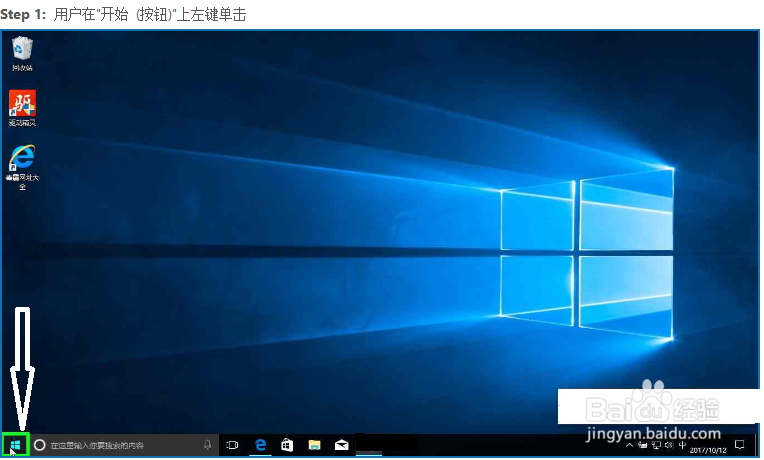Open Task View on the taskbar
The image size is (764, 460).
click(x=232, y=445)
